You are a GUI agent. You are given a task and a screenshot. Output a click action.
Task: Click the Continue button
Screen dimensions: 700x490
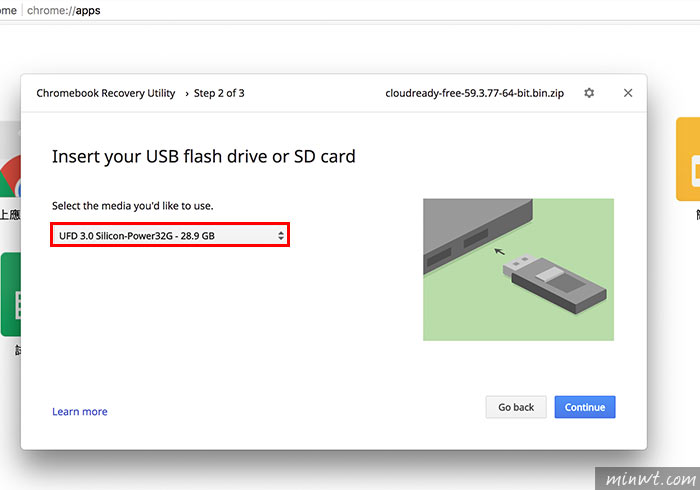pos(585,407)
